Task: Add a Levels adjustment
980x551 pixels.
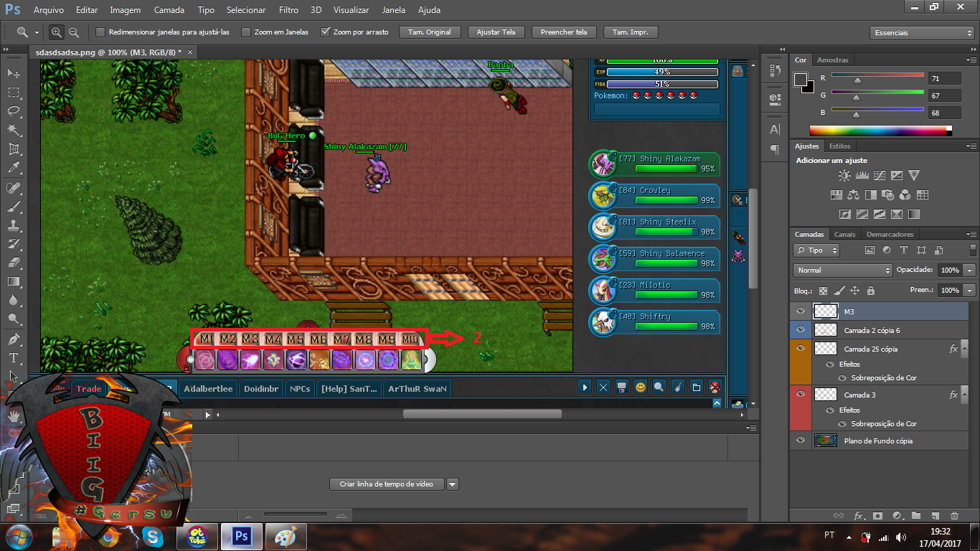Action: coord(862,176)
